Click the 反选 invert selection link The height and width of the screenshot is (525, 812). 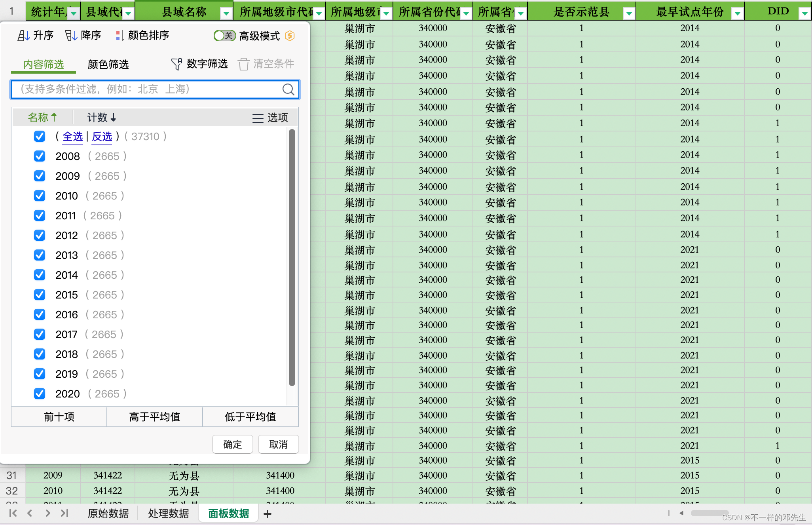tap(102, 137)
